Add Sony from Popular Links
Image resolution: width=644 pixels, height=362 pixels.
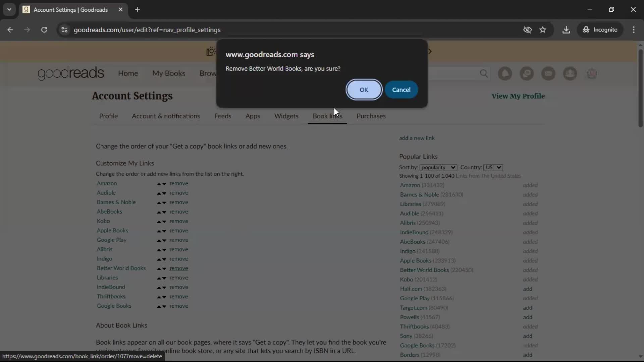(x=528, y=336)
